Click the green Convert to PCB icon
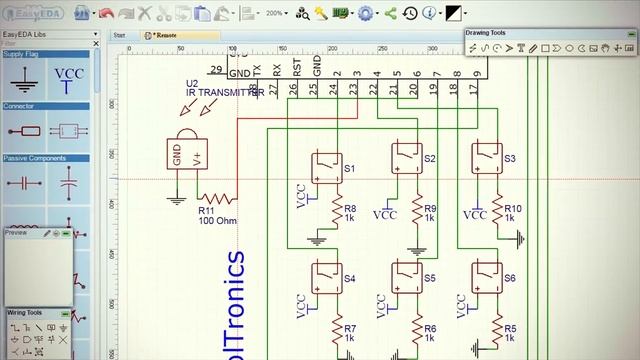The width and height of the screenshot is (640, 360). click(340, 13)
